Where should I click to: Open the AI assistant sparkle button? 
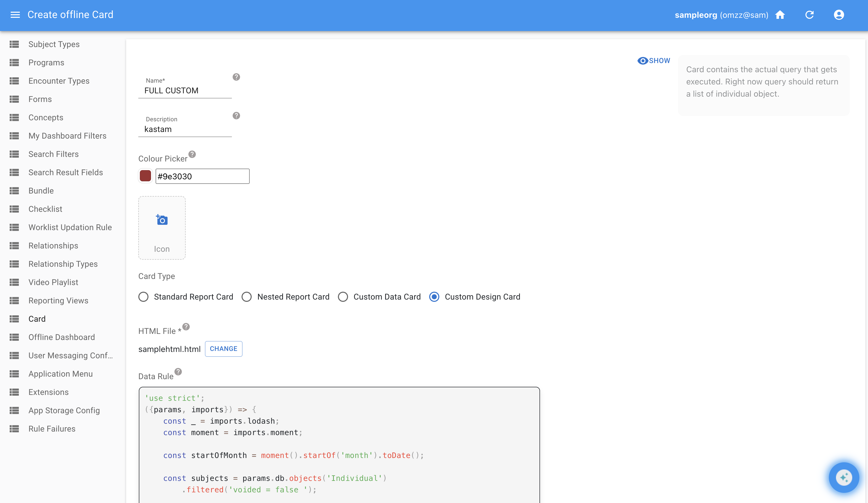click(x=844, y=477)
